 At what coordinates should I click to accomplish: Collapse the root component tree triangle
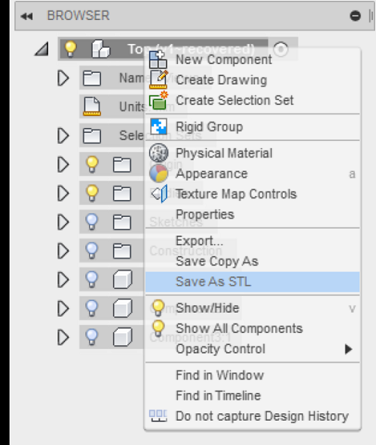[42, 49]
